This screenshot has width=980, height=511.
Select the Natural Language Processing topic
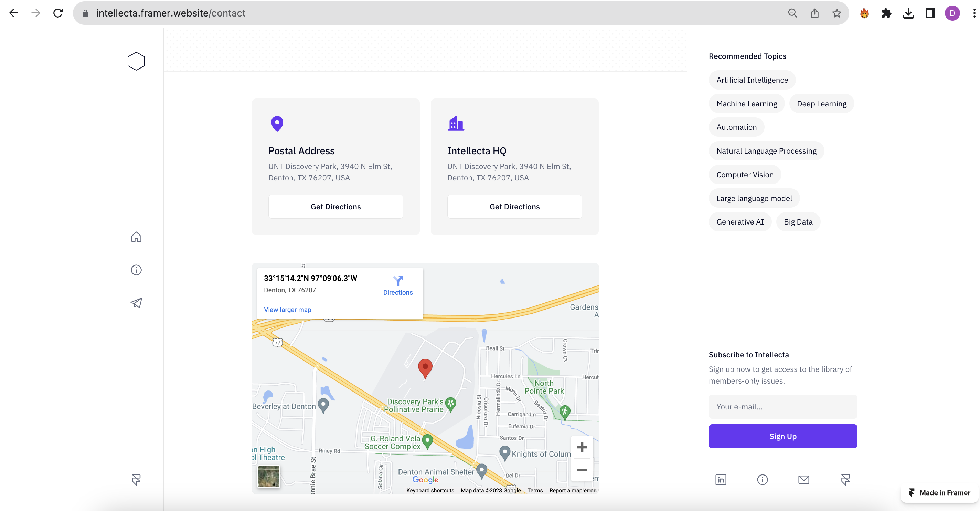pyautogui.click(x=766, y=151)
